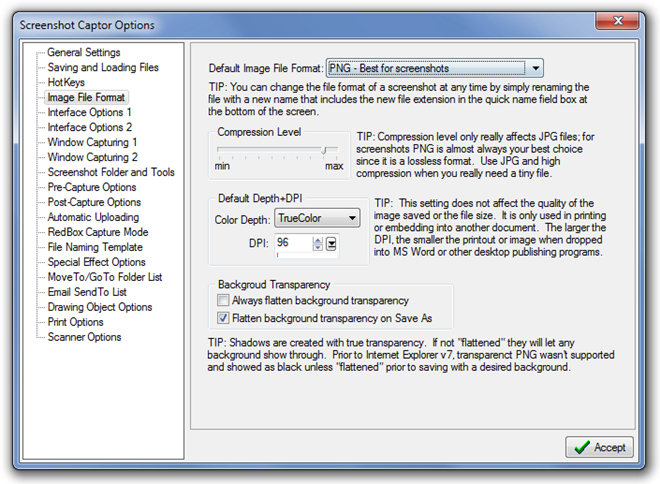
Task: Select Image File Format entry
Action: click(86, 97)
